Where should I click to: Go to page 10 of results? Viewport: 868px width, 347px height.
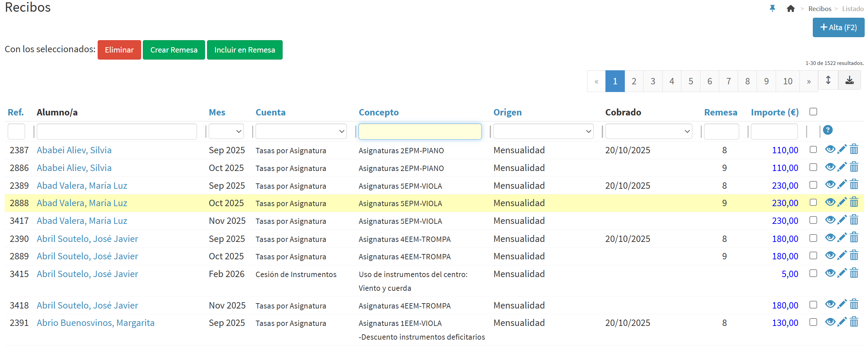click(787, 81)
